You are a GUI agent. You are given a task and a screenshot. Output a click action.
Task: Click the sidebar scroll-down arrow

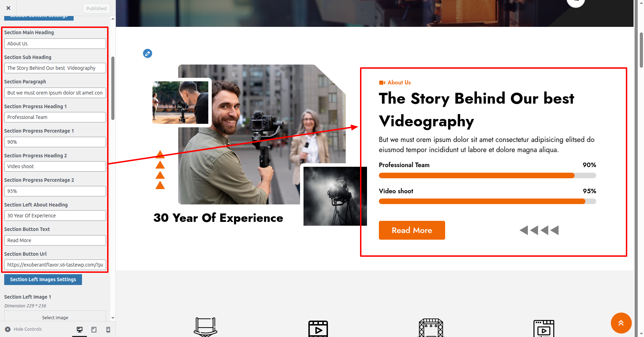click(x=113, y=318)
